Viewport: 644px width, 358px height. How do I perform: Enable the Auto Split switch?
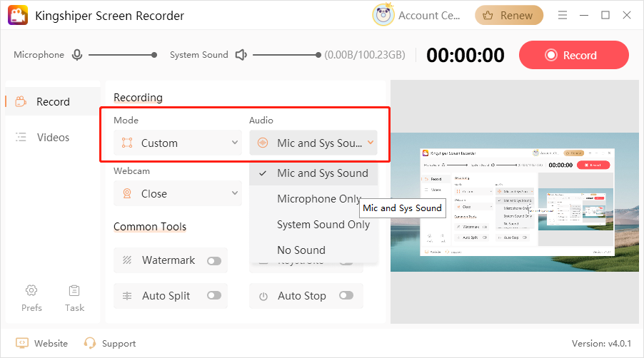[214, 296]
